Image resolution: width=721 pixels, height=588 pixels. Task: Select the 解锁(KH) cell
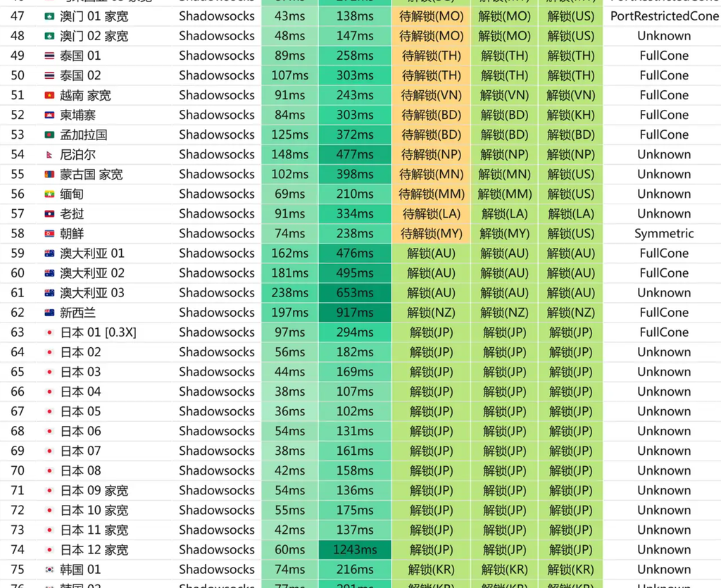(570, 115)
